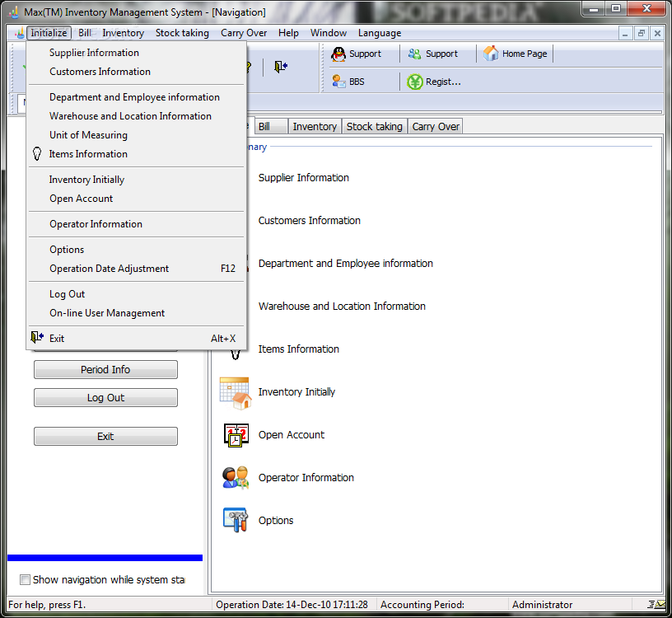Image resolution: width=672 pixels, height=618 pixels.
Task: Click the BBS toolbar icon
Action: pos(339,82)
